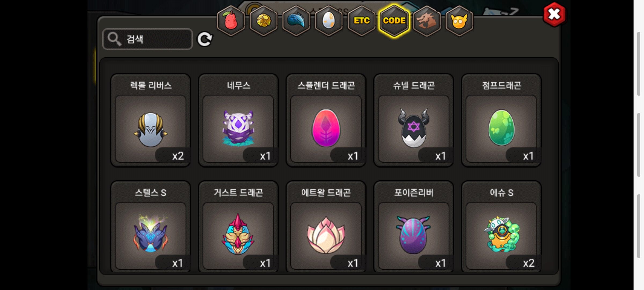Screen dimensions: 644x290
Task: Choose the 스텔스 S egg
Action: (151, 227)
